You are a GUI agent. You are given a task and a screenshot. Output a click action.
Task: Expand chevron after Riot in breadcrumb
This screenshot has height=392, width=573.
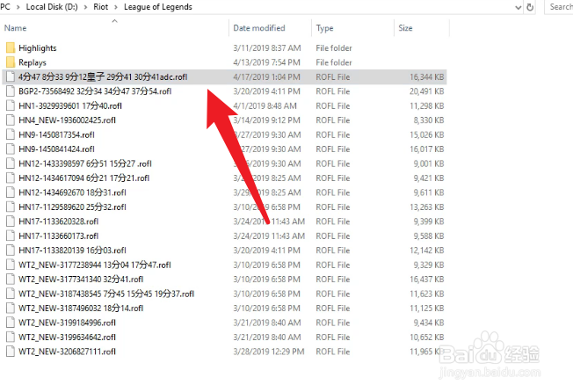(x=116, y=7)
